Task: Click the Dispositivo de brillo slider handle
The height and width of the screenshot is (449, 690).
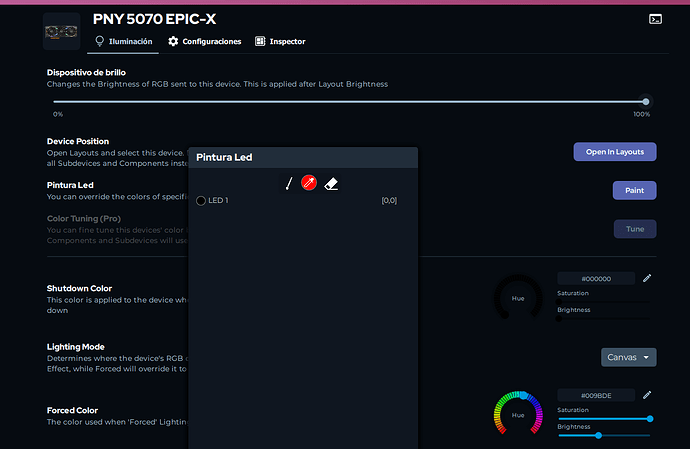Action: 646,102
